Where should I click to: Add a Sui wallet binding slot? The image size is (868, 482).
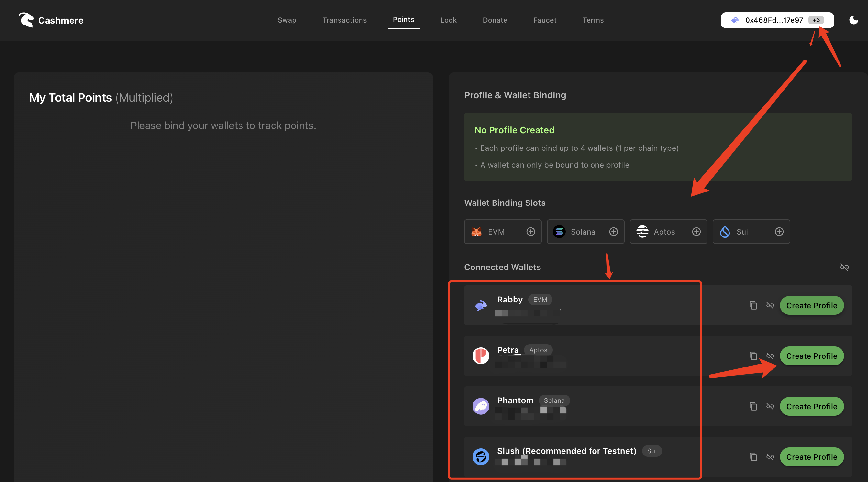[x=779, y=232]
